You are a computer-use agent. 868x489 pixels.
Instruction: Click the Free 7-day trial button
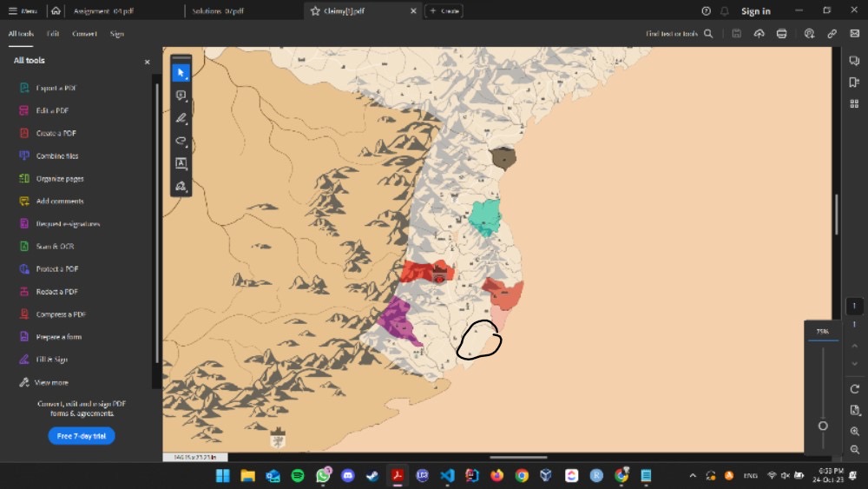82,436
